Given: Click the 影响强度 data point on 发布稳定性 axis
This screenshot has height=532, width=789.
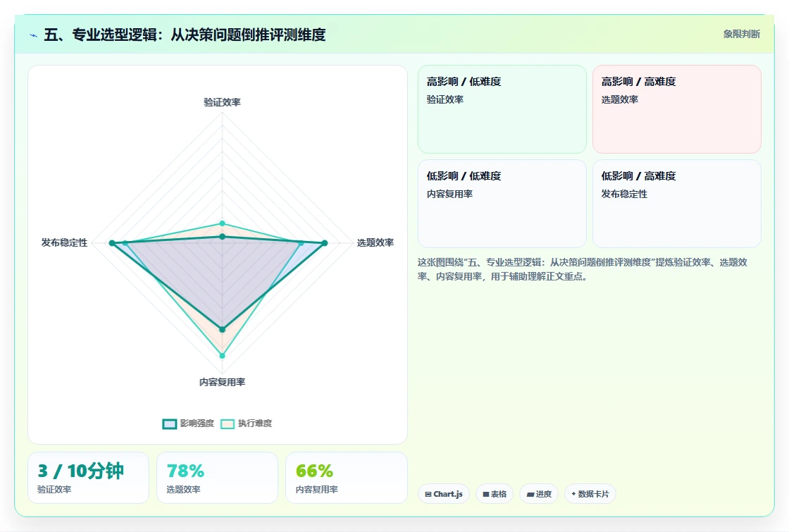Looking at the screenshot, I should (112, 243).
